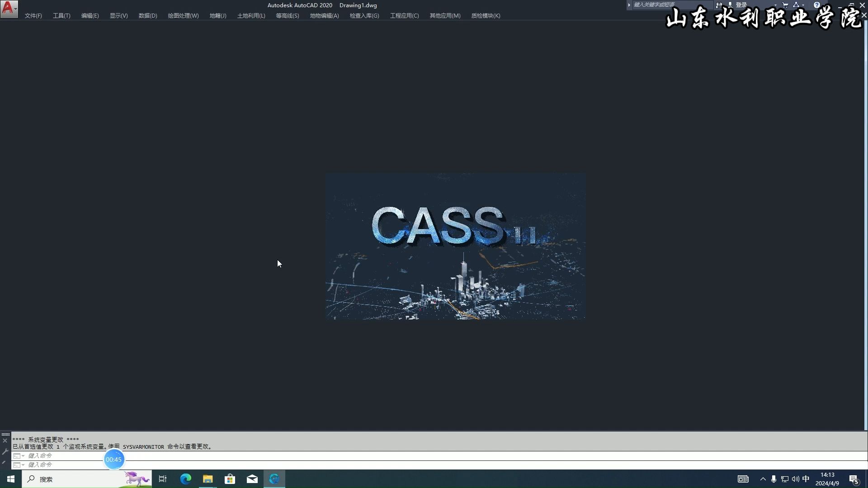
Task: Open the 其他应用(M) menu
Action: tap(445, 16)
